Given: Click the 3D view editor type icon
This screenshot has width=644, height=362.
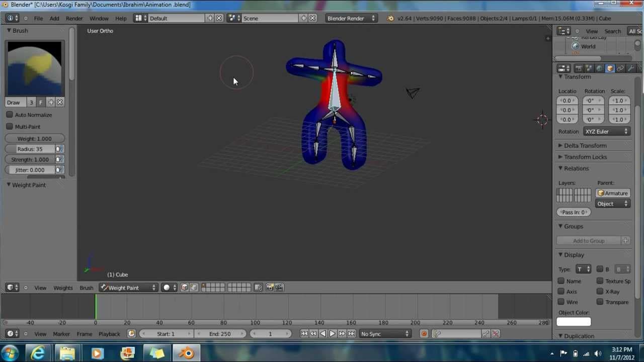Looking at the screenshot, I should pos(13,288).
